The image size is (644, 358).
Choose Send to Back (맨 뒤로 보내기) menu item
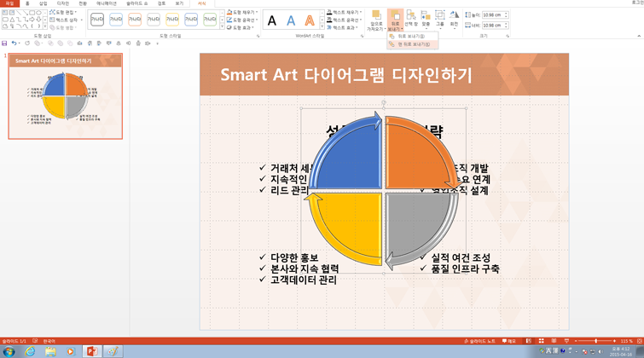412,44
